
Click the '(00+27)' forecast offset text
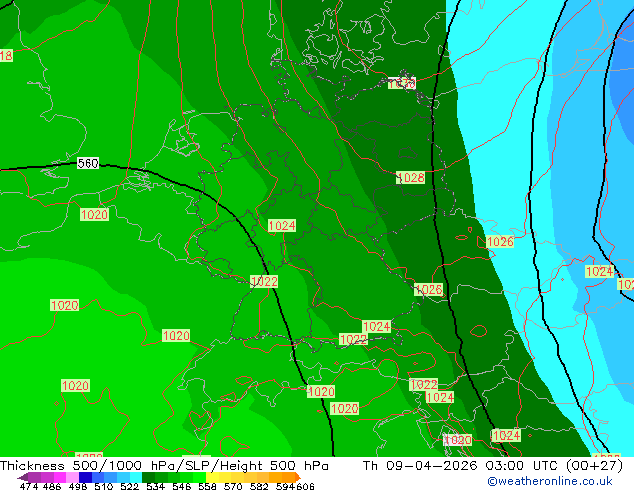coord(594,466)
